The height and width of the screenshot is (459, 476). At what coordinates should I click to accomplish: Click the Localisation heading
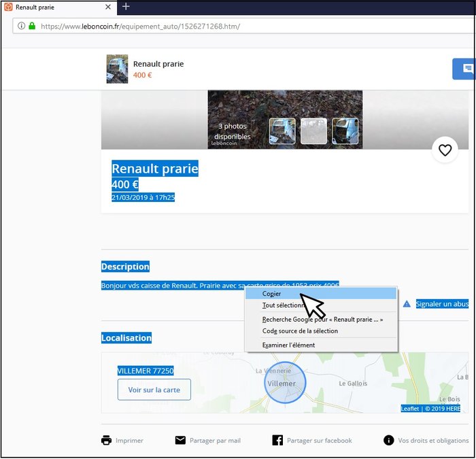tap(126, 338)
